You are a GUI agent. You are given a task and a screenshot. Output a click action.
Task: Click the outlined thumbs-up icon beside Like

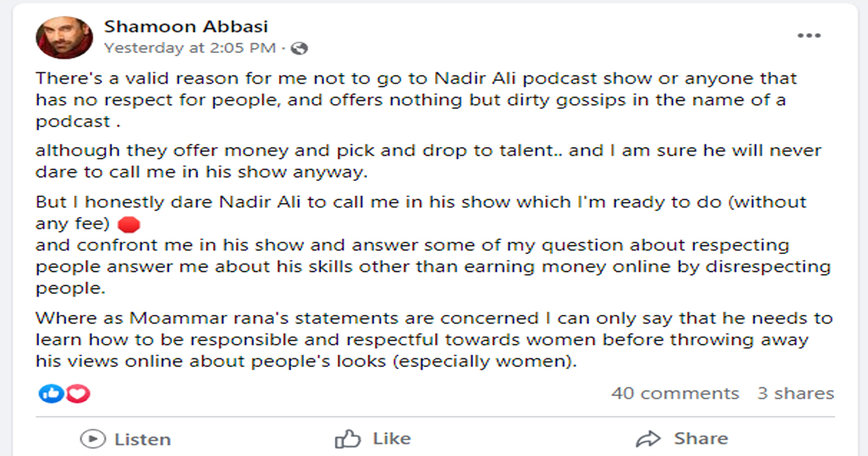coord(348,438)
